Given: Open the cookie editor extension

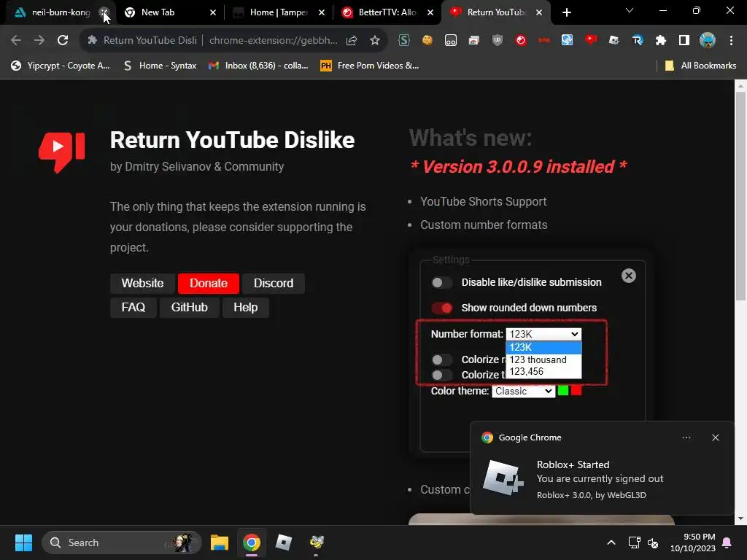Looking at the screenshot, I should coord(427,41).
